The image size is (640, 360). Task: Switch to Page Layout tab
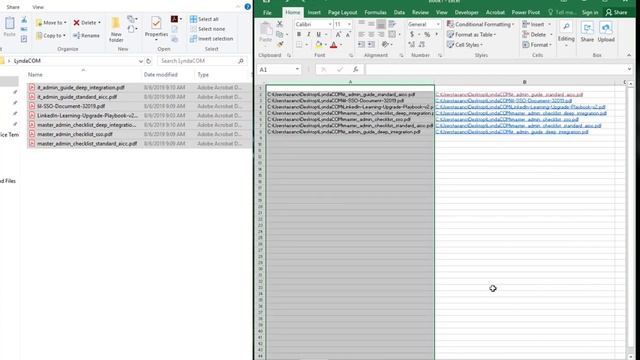[x=342, y=13]
